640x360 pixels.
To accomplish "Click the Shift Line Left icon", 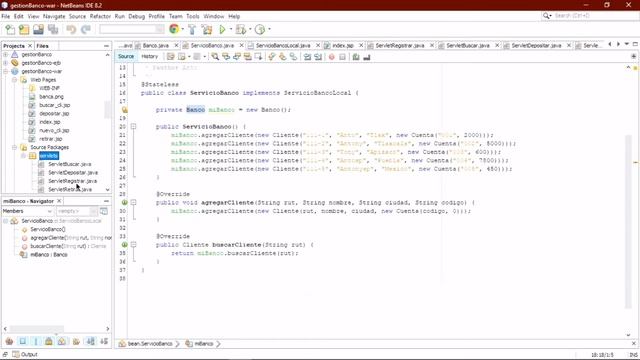I will 307,57.
